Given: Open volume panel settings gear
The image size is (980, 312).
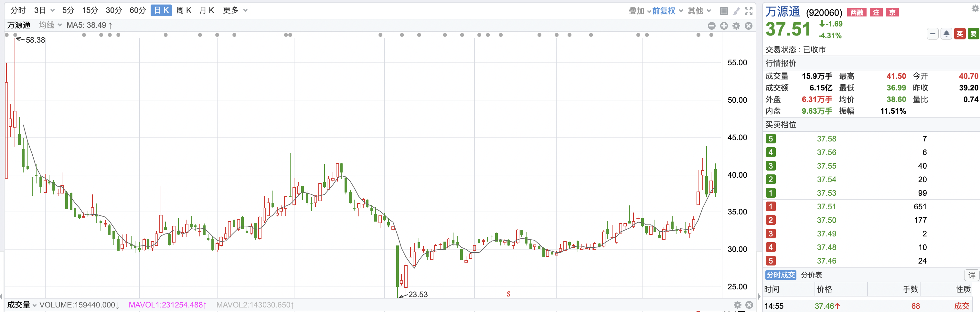Looking at the screenshot, I should [738, 305].
